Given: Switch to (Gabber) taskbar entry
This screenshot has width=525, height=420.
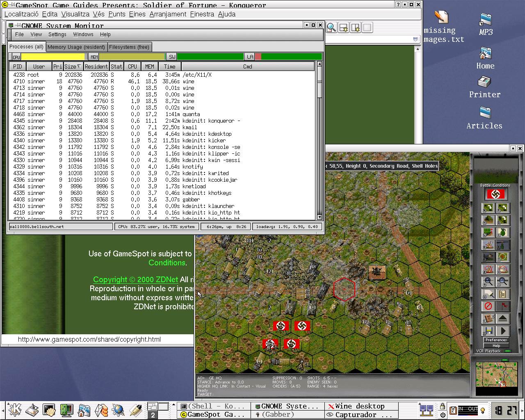Looking at the screenshot, I should [x=287, y=415].
